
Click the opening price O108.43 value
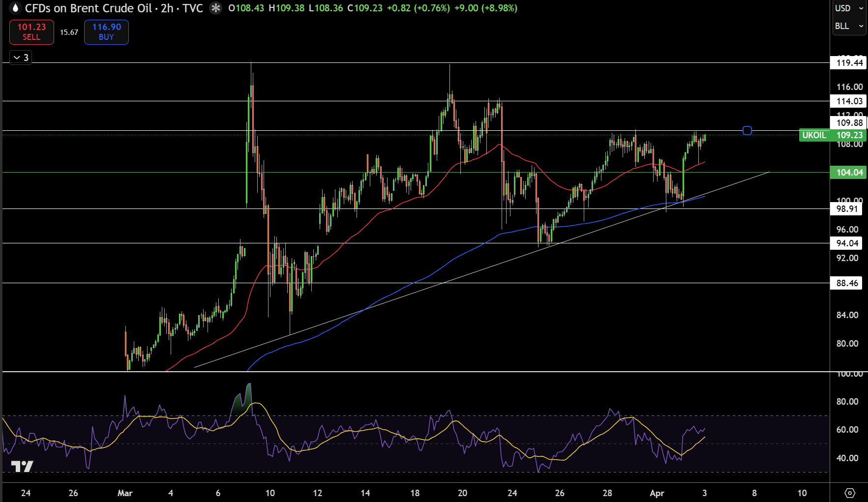[246, 8]
